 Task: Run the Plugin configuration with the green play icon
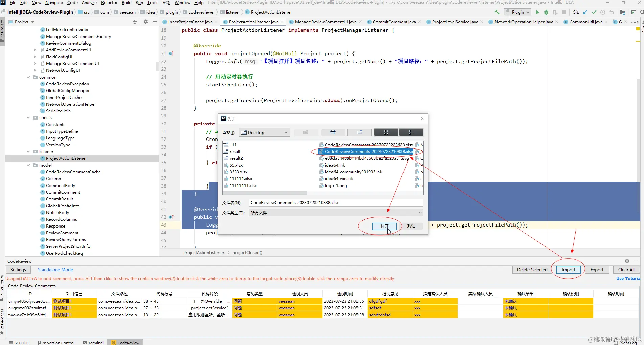pyautogui.click(x=537, y=12)
